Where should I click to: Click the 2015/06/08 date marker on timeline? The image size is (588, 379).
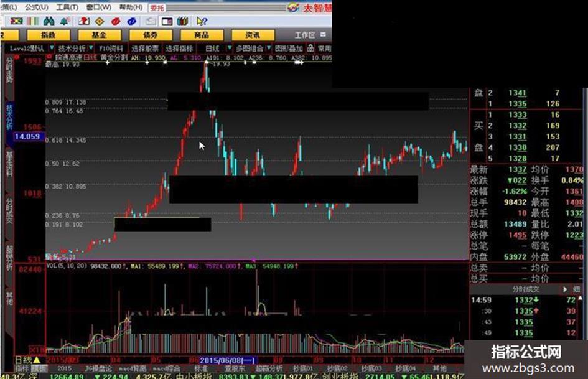click(x=227, y=360)
